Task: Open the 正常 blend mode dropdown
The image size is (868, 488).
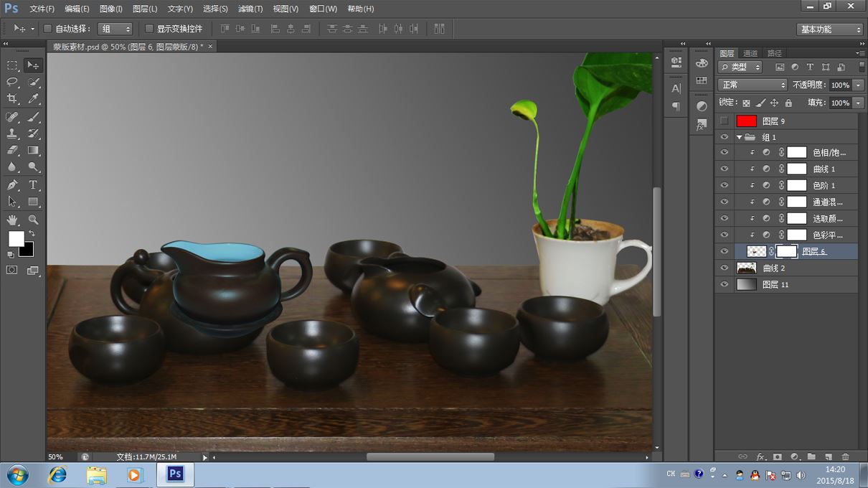Action: pos(752,85)
